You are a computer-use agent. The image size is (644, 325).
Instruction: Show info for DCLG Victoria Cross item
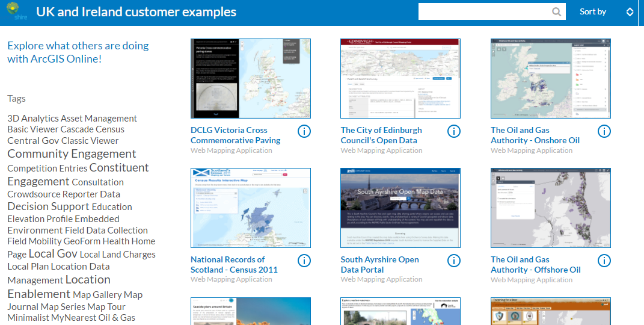click(304, 131)
